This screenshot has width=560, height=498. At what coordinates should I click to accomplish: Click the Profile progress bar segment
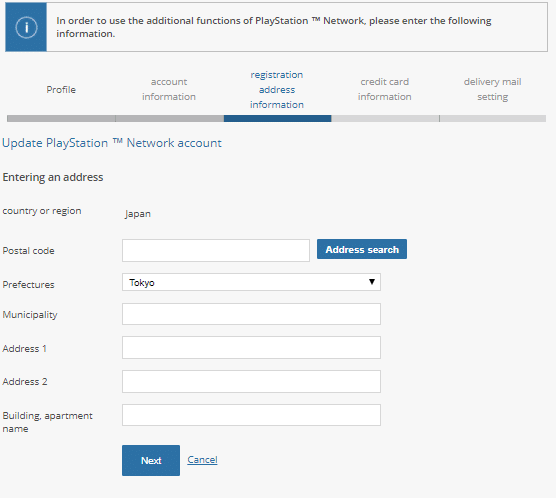tap(61, 119)
